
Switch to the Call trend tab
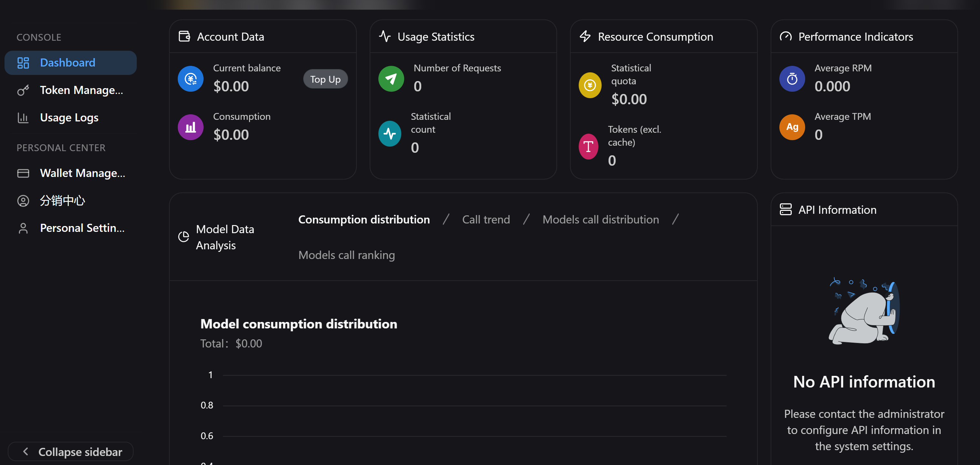(486, 219)
